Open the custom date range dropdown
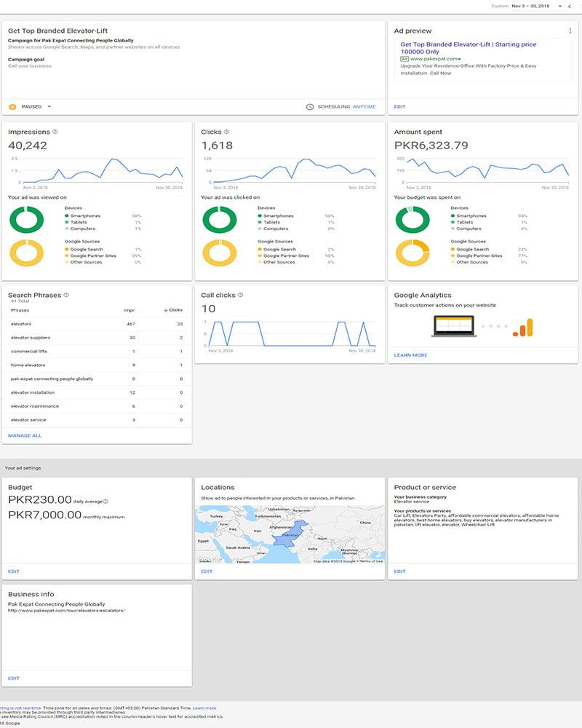Image resolution: width=582 pixels, height=728 pixels. point(560,6)
